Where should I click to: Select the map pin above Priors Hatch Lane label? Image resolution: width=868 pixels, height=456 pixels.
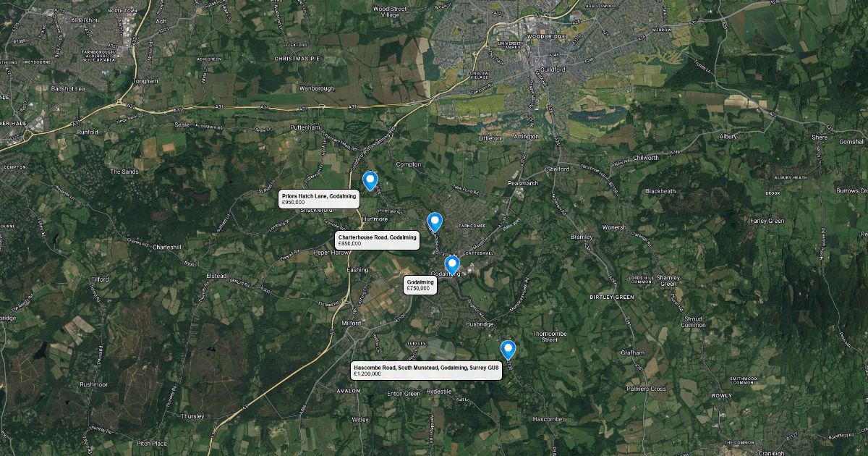pyautogui.click(x=370, y=181)
